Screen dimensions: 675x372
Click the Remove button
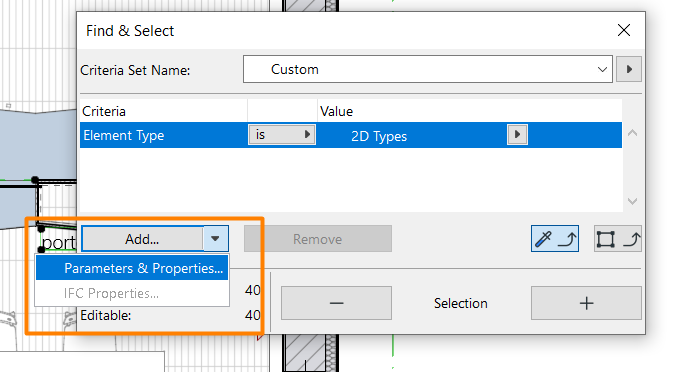click(x=318, y=239)
